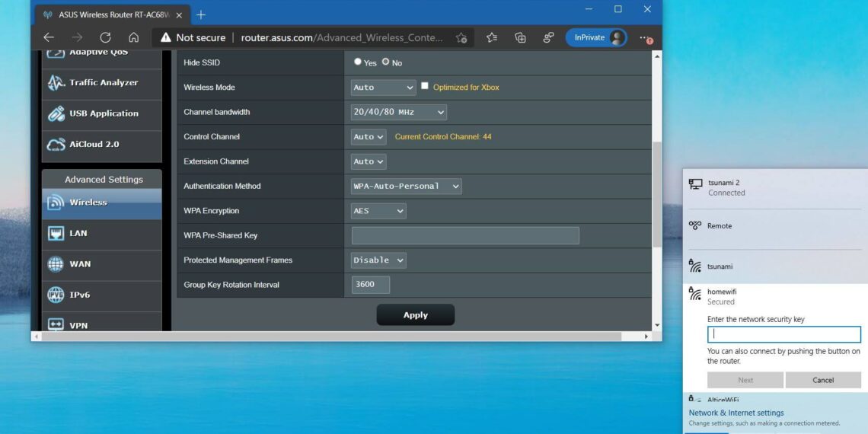Click Next in the Wi-Fi flyout
Image resolution: width=868 pixels, height=434 pixels.
745,380
